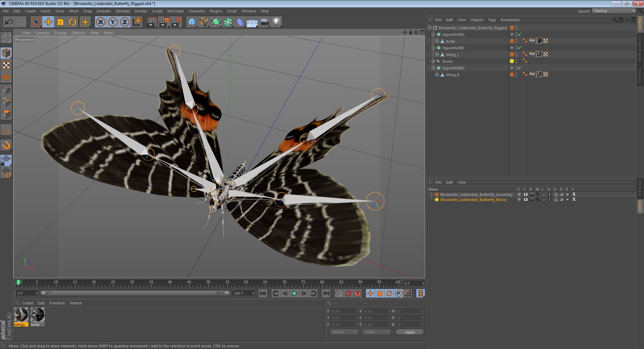The image size is (644, 349).
Task: Open the Material Manager Texture menu
Action: click(75, 303)
